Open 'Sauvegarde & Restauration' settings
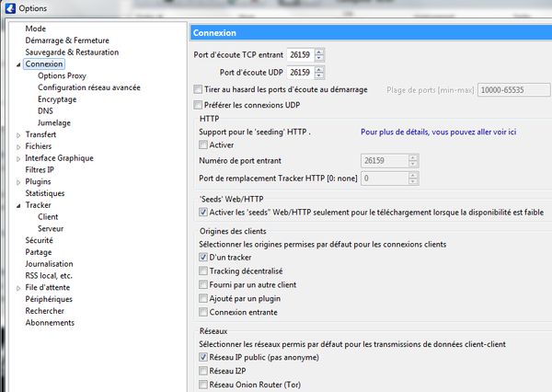The width and height of the screenshot is (552, 392). pos(72,52)
